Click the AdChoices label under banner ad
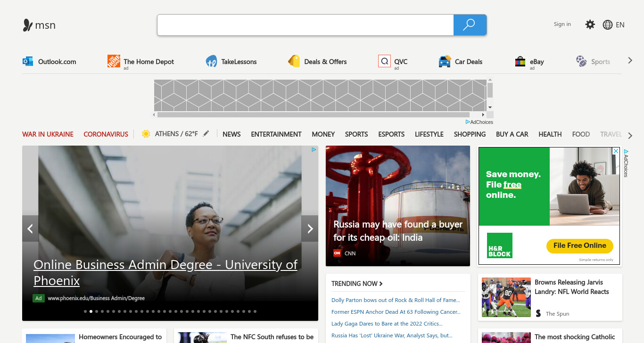This screenshot has height=343, width=644. click(479, 122)
